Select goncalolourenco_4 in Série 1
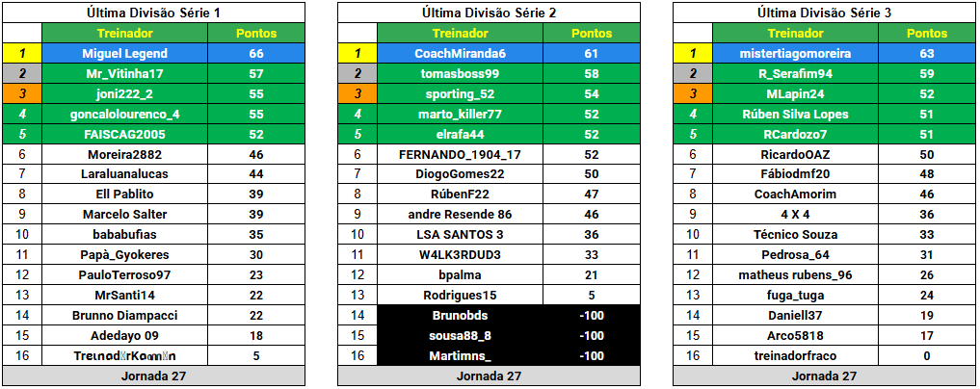980x389 pixels. (125, 115)
